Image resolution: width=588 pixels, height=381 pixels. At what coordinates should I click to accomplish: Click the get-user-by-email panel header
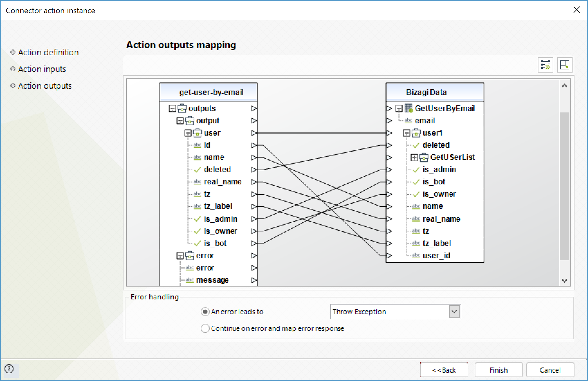208,92
